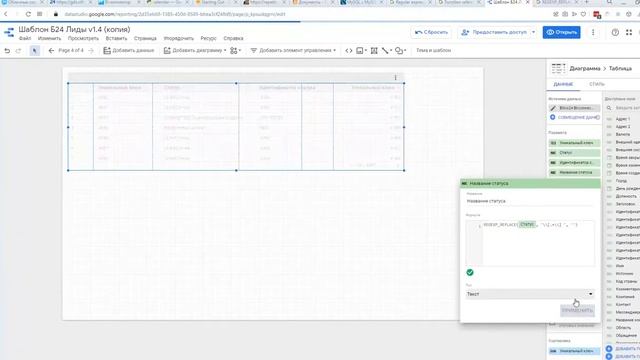This screenshot has height=360, width=640.
Task: Select the Уникальный ключ dimension chip under Параметр
Action: tap(574, 143)
